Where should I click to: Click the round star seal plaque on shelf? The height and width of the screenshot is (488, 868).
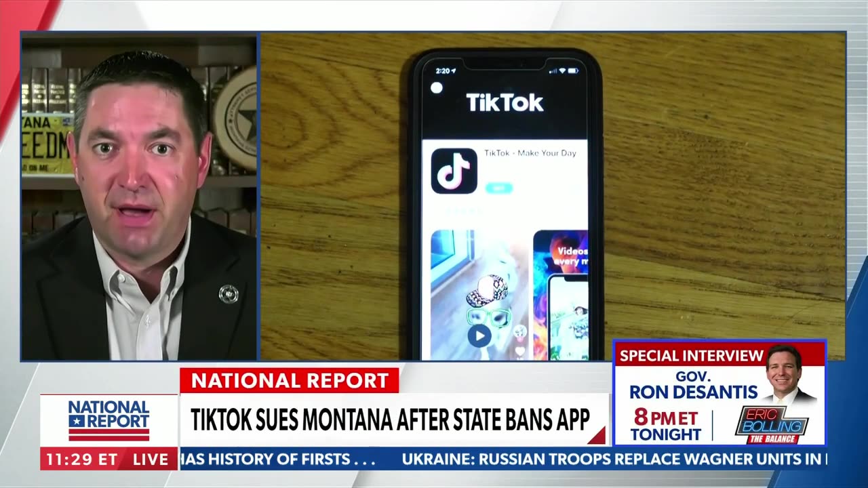(236, 117)
